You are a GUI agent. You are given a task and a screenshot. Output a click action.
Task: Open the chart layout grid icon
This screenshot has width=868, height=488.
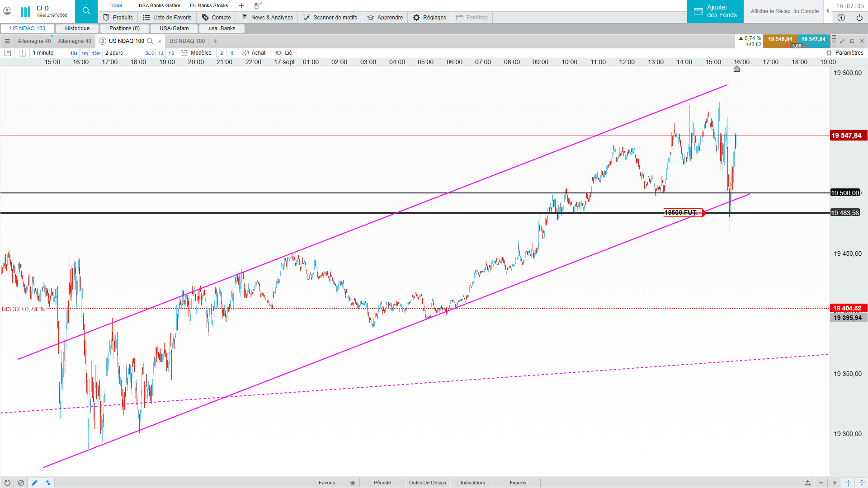point(22,53)
